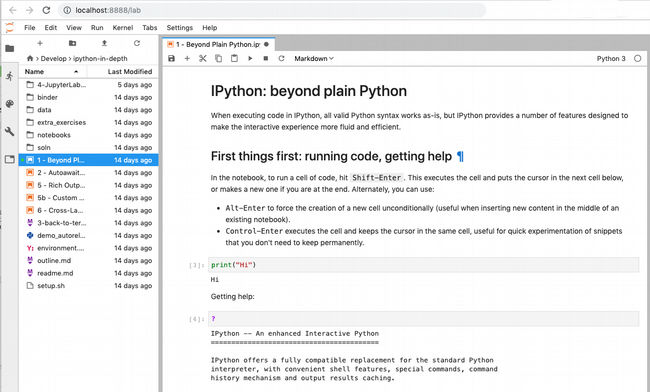Click the localhost:8888/lab address bar
The height and width of the screenshot is (392, 650).
point(272,10)
